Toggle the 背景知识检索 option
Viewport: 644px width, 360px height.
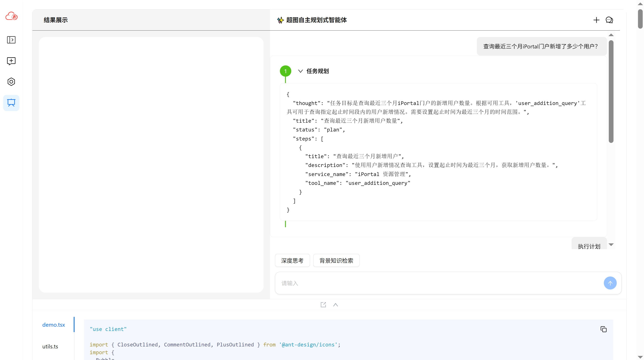click(336, 261)
